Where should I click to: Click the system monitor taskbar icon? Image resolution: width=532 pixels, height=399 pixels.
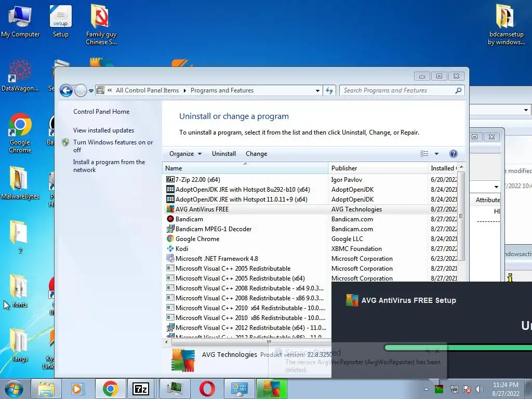[175, 389]
